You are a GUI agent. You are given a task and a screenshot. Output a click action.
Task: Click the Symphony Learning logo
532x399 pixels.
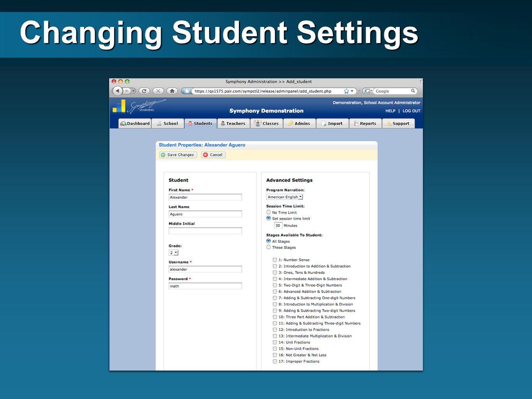pos(139,106)
